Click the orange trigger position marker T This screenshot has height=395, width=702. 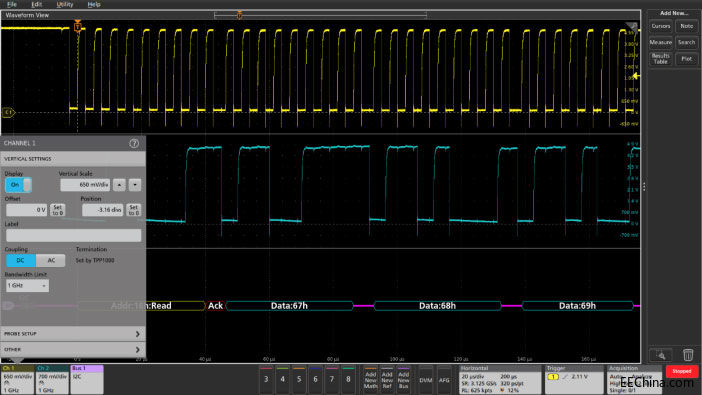(x=77, y=26)
